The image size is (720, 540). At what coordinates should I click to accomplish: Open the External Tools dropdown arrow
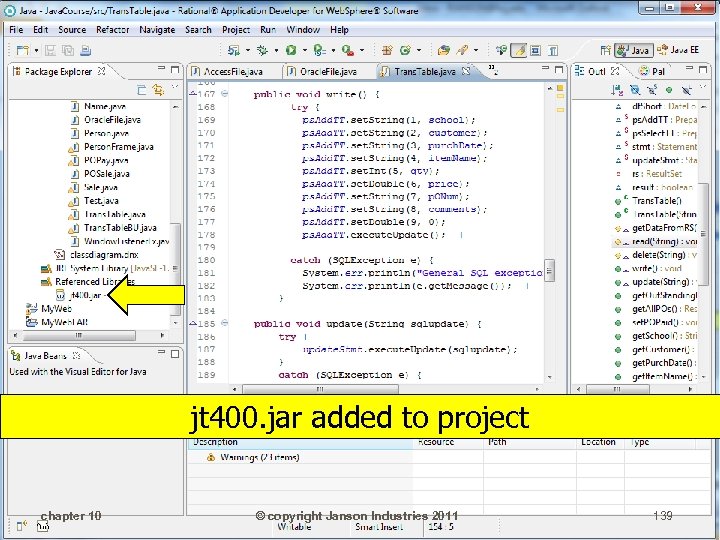tap(362, 50)
